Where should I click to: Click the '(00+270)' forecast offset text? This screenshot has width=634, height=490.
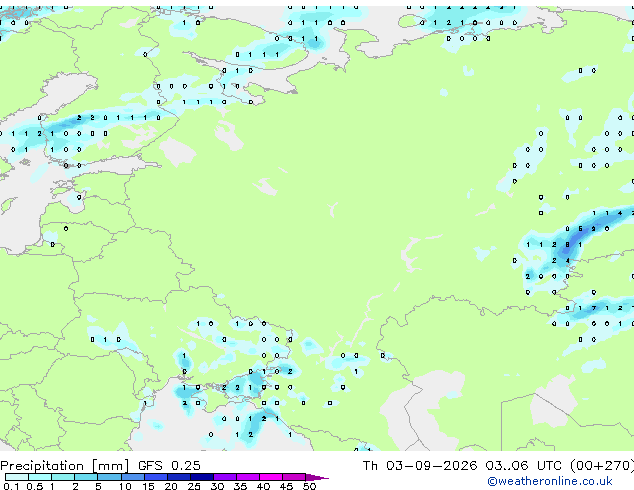pyautogui.click(x=602, y=466)
